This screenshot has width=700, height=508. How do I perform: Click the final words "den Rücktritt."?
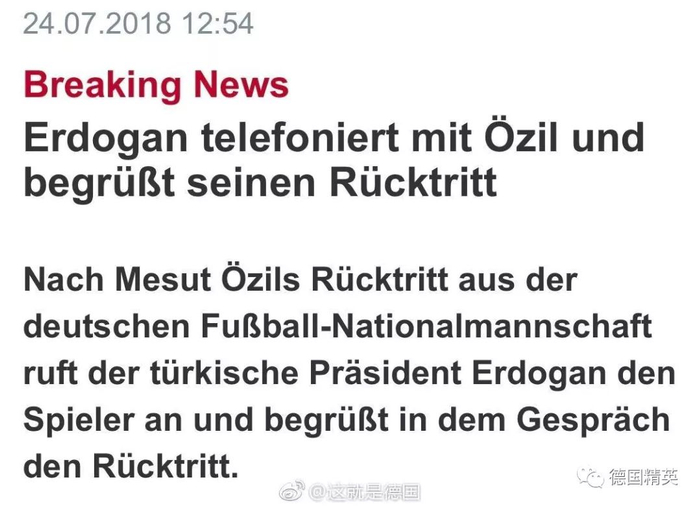pos(131,465)
